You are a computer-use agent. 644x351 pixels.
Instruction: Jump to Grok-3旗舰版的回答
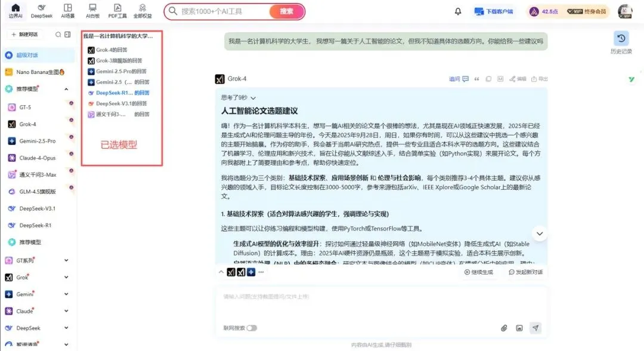pos(115,60)
